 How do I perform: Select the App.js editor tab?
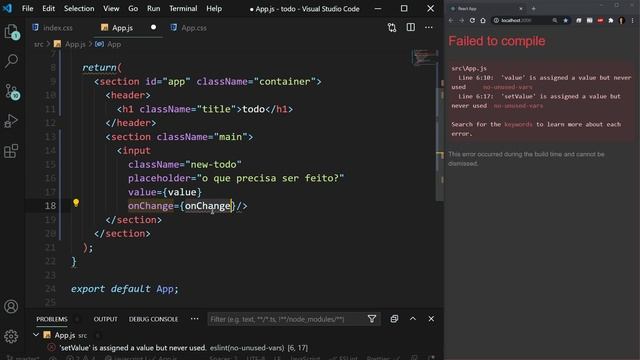[122, 28]
